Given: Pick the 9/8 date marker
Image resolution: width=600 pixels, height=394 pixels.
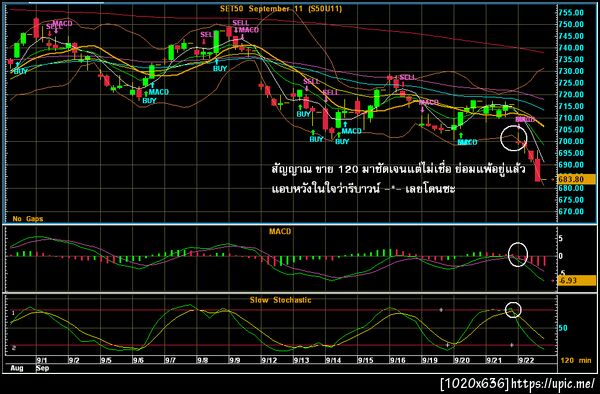Looking at the screenshot, I should 202,360.
